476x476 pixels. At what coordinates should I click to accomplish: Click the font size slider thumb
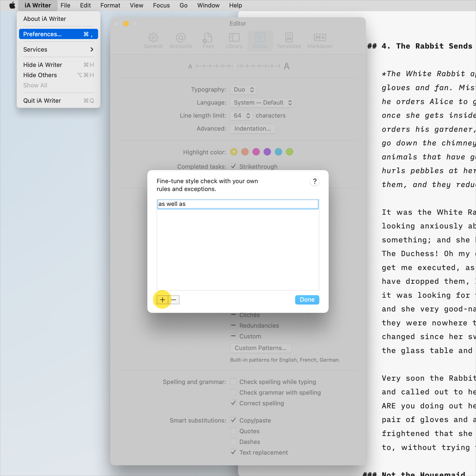[235, 66]
